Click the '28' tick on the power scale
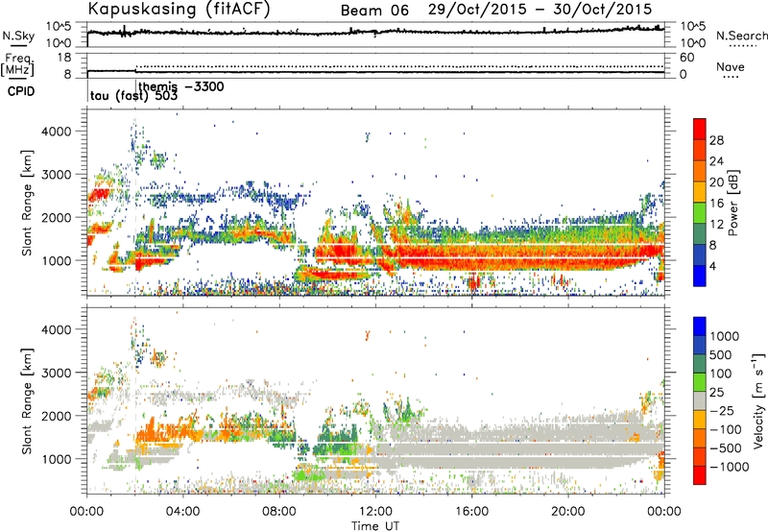768x532 pixels. coord(716,140)
